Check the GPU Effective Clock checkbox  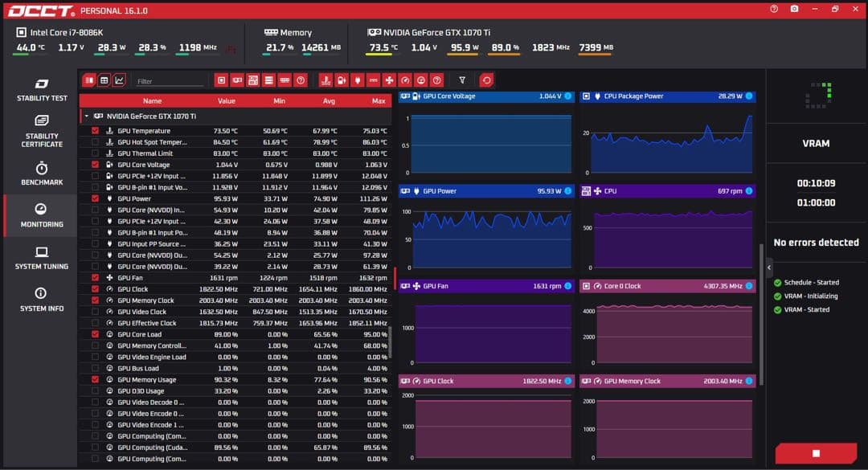[95, 323]
